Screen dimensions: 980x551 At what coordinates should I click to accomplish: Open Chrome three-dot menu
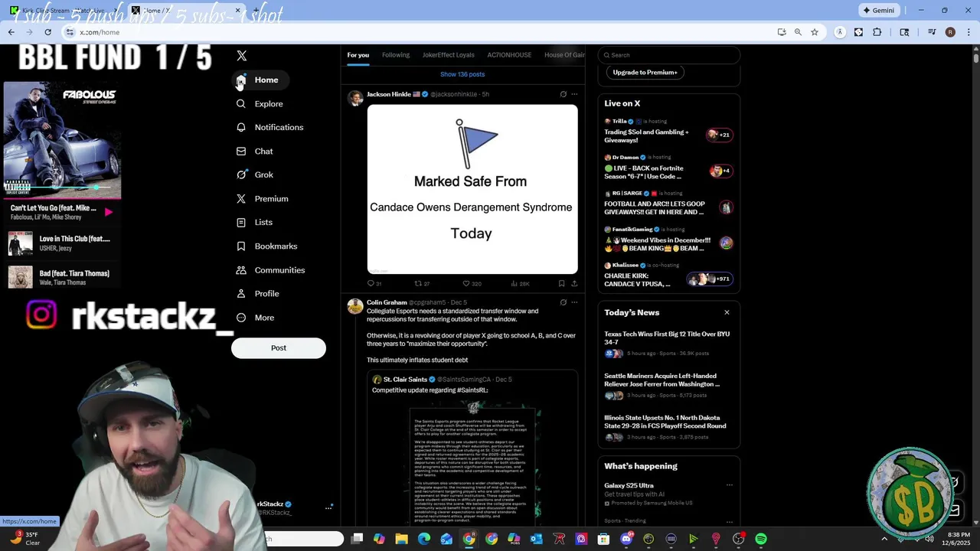pos(968,32)
